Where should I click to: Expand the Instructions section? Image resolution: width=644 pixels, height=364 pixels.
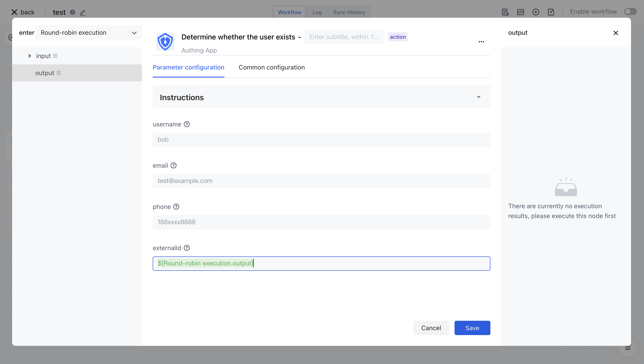pyautogui.click(x=479, y=97)
